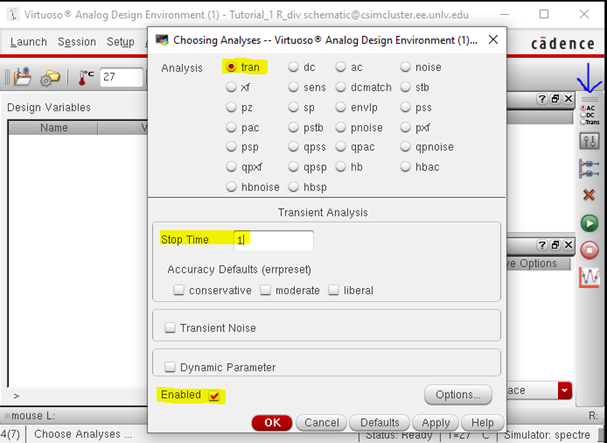Screen dimensions: 607x443
Task: Enable the Transient Noise checkbox
Action: point(170,328)
